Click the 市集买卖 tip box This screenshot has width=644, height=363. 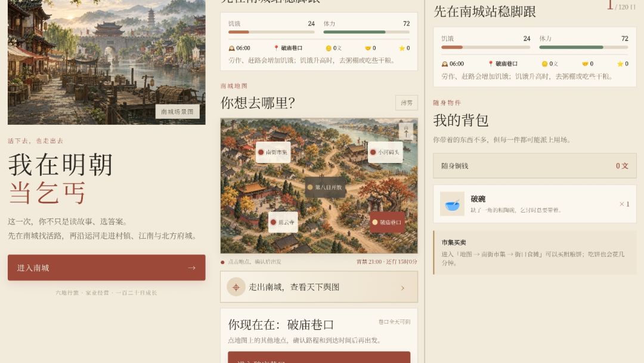point(535,253)
